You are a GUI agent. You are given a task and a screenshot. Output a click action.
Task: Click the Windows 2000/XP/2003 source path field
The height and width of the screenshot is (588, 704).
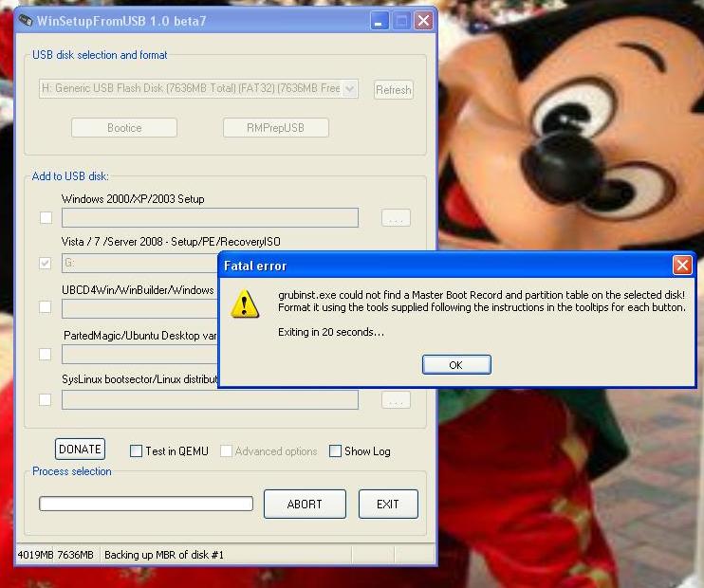[x=210, y=218]
